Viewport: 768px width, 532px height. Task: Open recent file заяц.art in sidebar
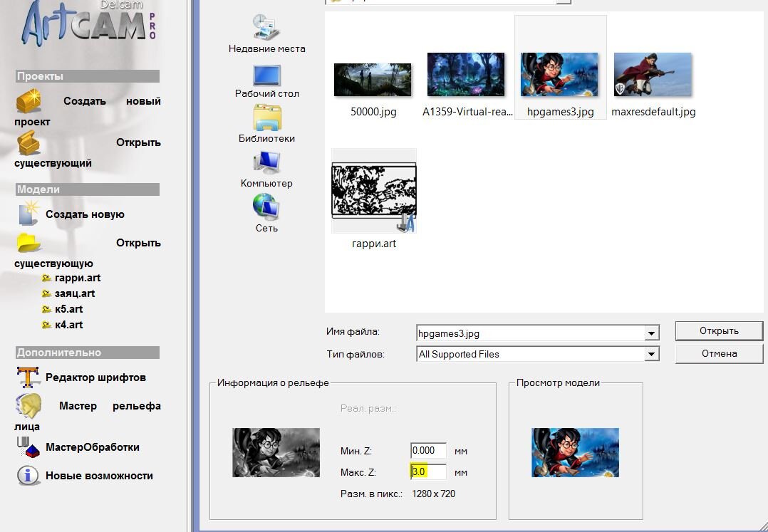74,293
